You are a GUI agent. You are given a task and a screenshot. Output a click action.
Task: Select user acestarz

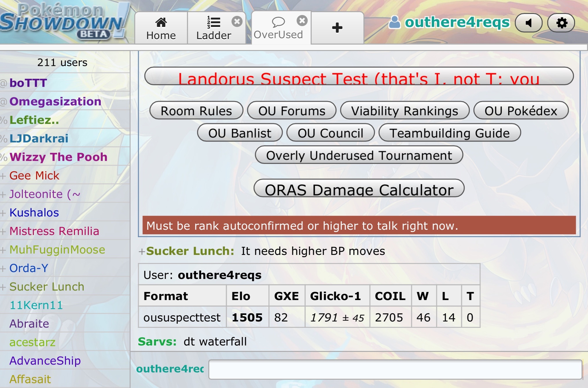coord(65,342)
